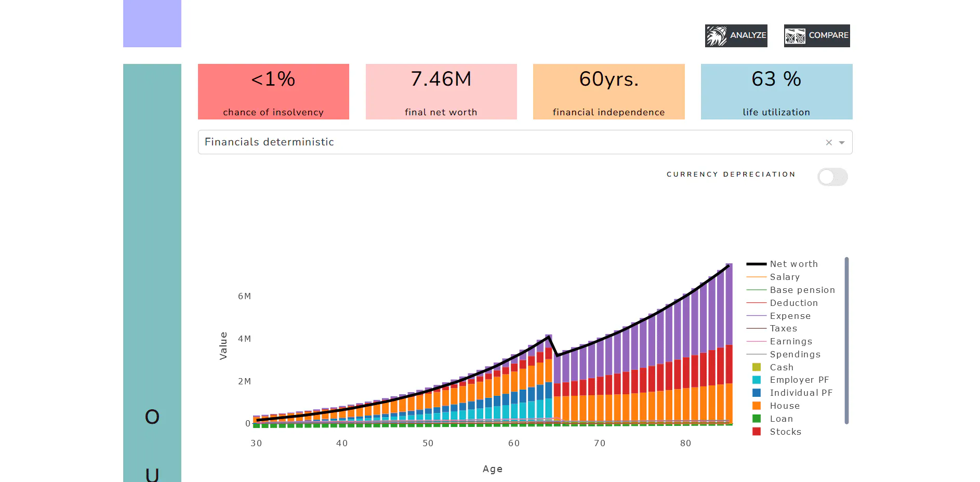Clear the Financials deterministic selection
This screenshot has height=482, width=980.
point(829,142)
